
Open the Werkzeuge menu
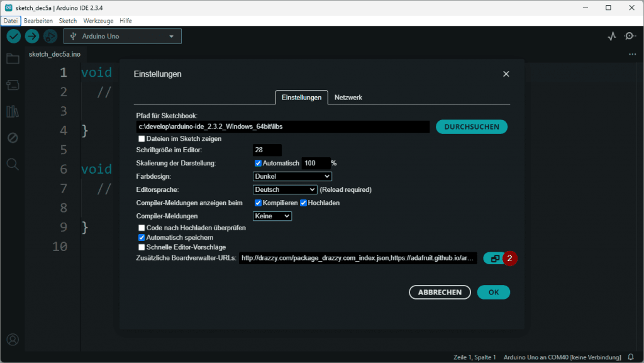[98, 21]
